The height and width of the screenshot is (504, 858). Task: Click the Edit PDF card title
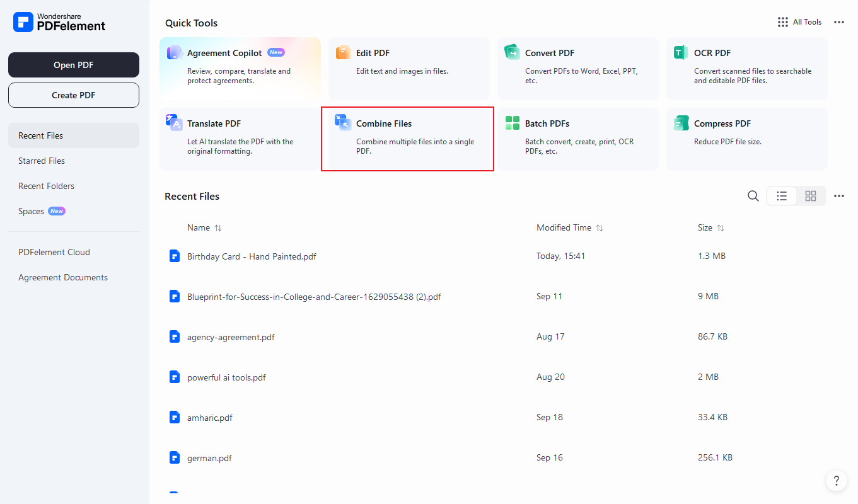(x=373, y=53)
